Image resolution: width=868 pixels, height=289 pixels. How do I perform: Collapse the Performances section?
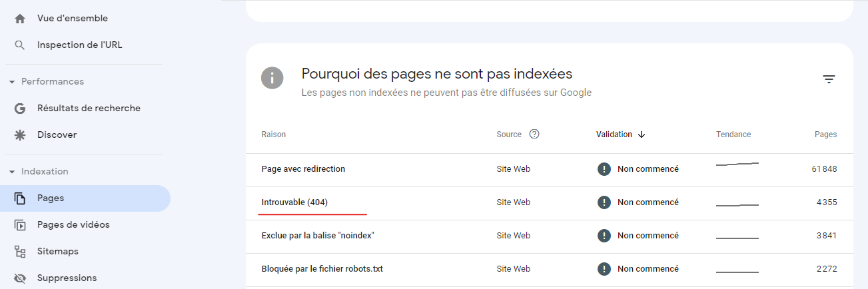(x=12, y=82)
